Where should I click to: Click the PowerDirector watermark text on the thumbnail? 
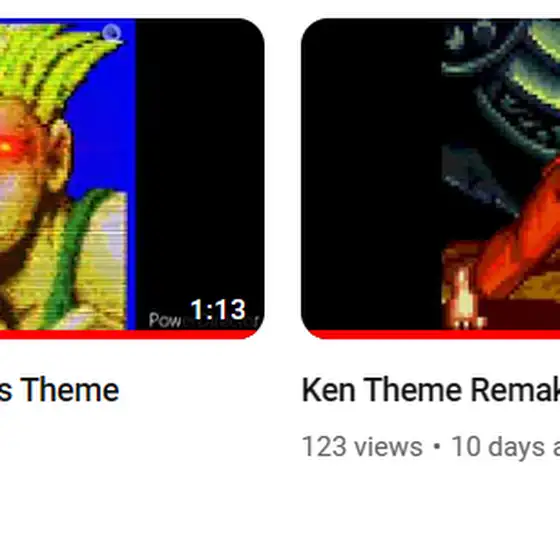point(203,320)
